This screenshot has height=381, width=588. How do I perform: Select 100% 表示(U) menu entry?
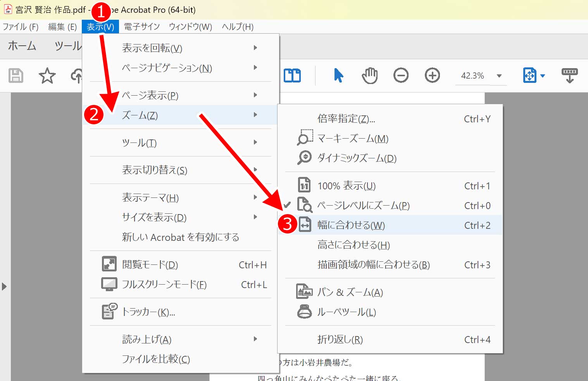click(390, 186)
